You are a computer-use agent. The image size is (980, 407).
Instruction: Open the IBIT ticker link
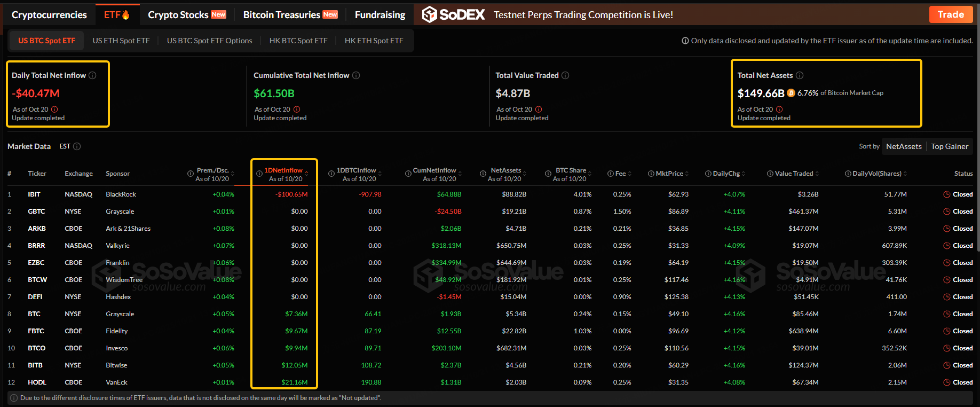coord(34,194)
